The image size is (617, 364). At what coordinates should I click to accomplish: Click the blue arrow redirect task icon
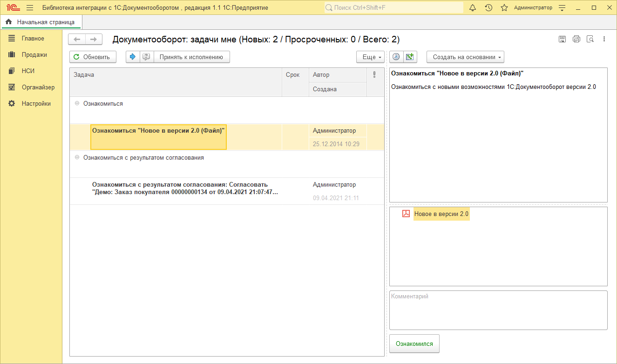[x=133, y=57]
